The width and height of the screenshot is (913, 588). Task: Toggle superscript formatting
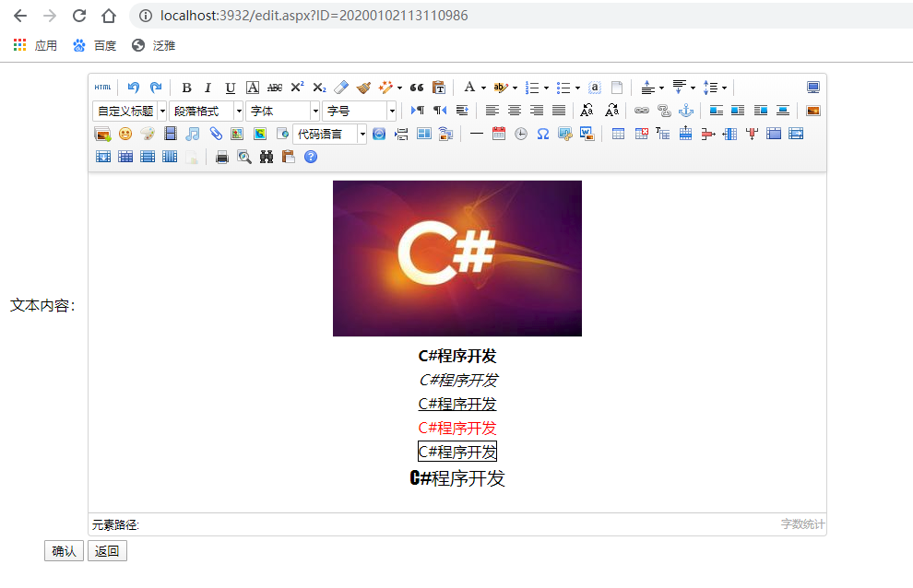(x=297, y=88)
